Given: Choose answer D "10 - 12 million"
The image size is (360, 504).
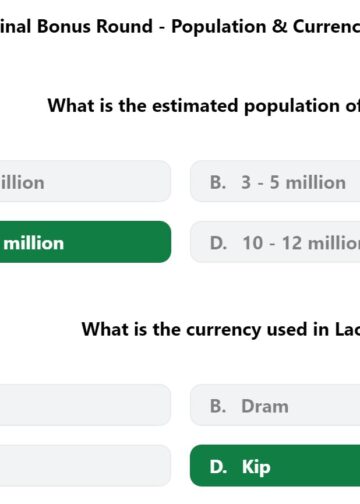Looking at the screenshot, I should (275, 242).
